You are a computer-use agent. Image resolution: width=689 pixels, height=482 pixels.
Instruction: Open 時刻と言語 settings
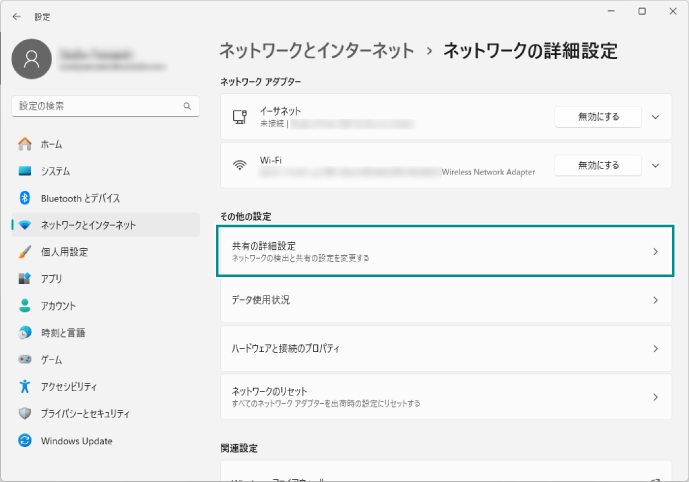[x=62, y=332]
